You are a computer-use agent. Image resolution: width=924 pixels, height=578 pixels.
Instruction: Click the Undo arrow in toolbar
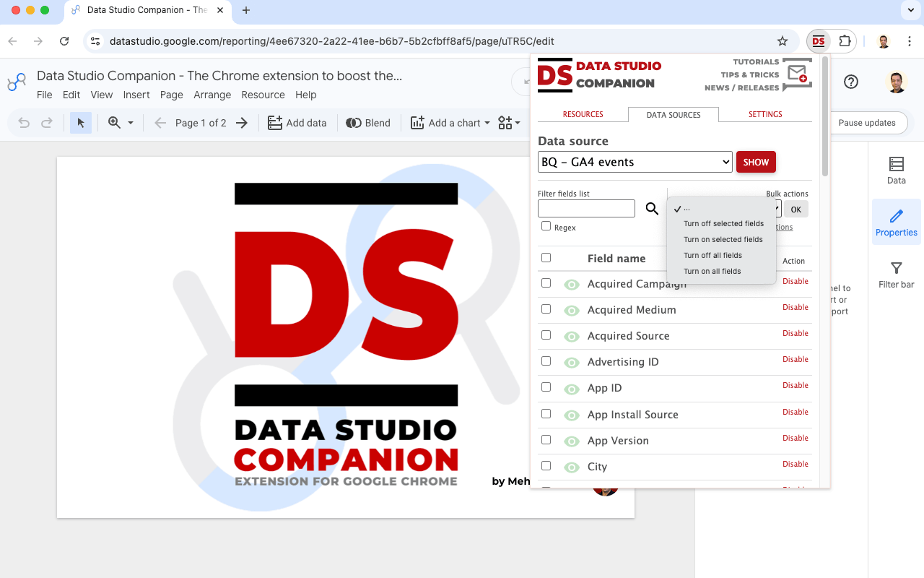point(24,123)
